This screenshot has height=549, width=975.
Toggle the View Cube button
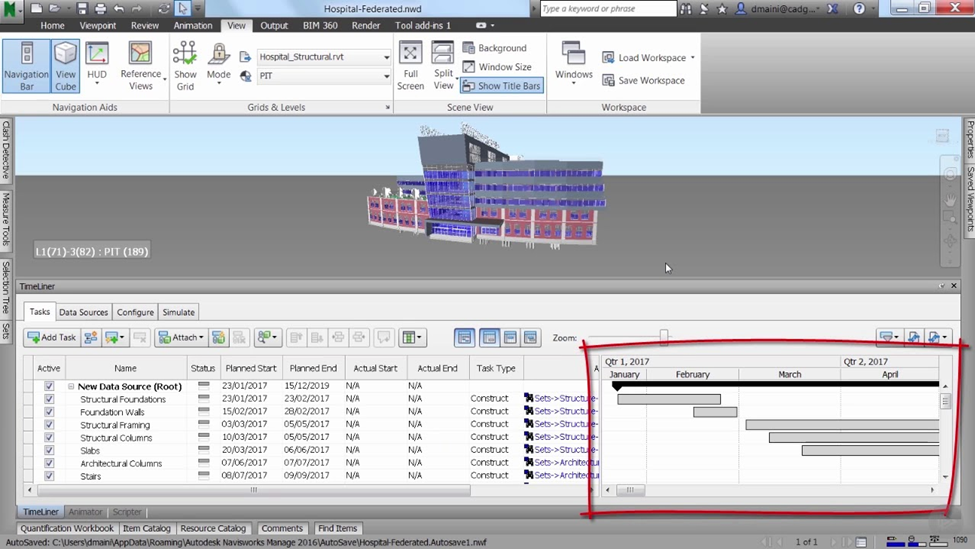click(65, 66)
